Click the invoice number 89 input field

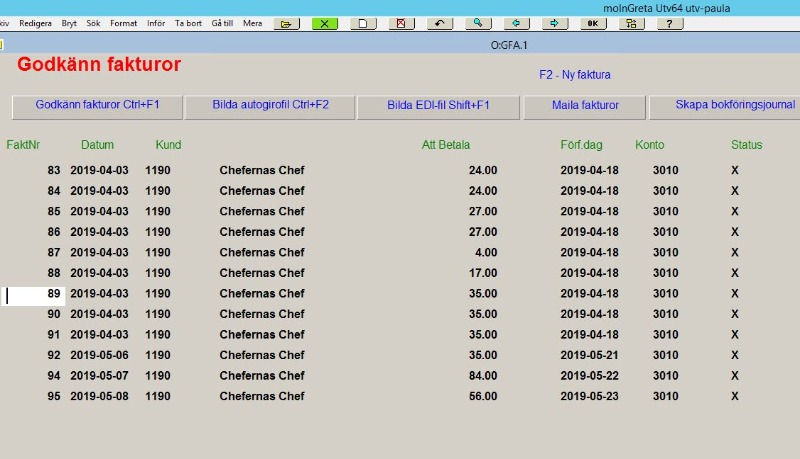[34, 294]
